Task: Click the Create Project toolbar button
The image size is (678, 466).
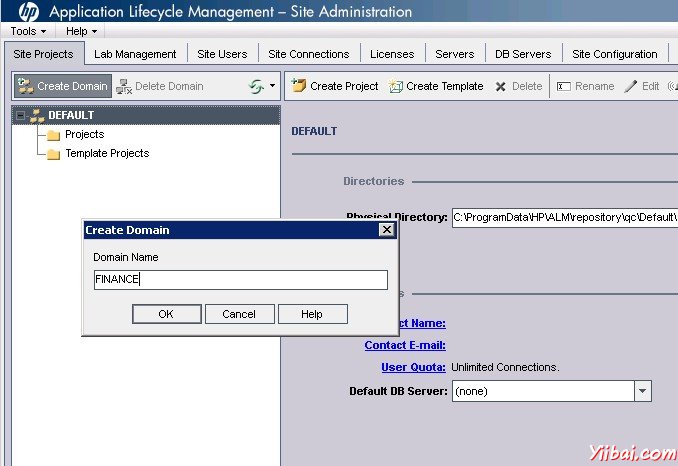Action: pyautogui.click(x=335, y=86)
